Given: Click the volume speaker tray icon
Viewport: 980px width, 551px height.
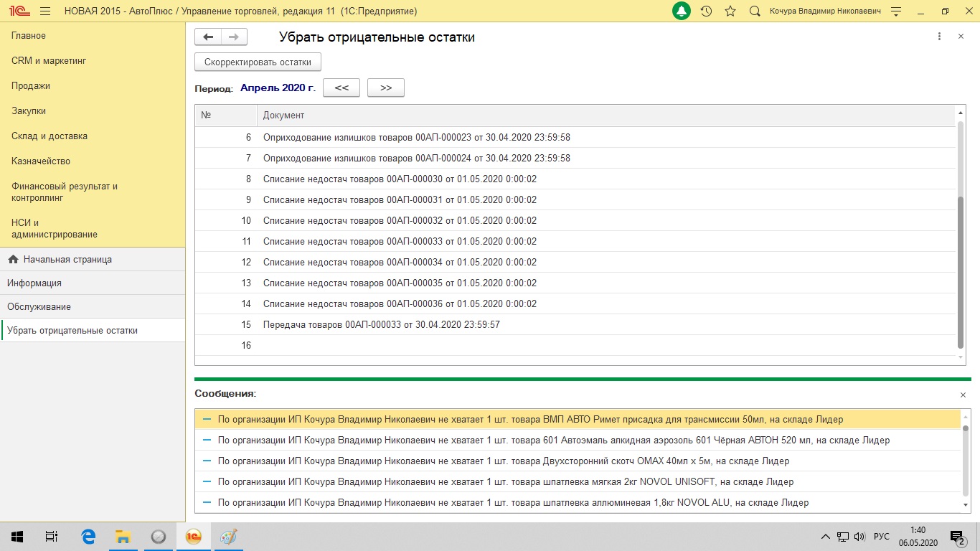Looking at the screenshot, I should point(859,537).
